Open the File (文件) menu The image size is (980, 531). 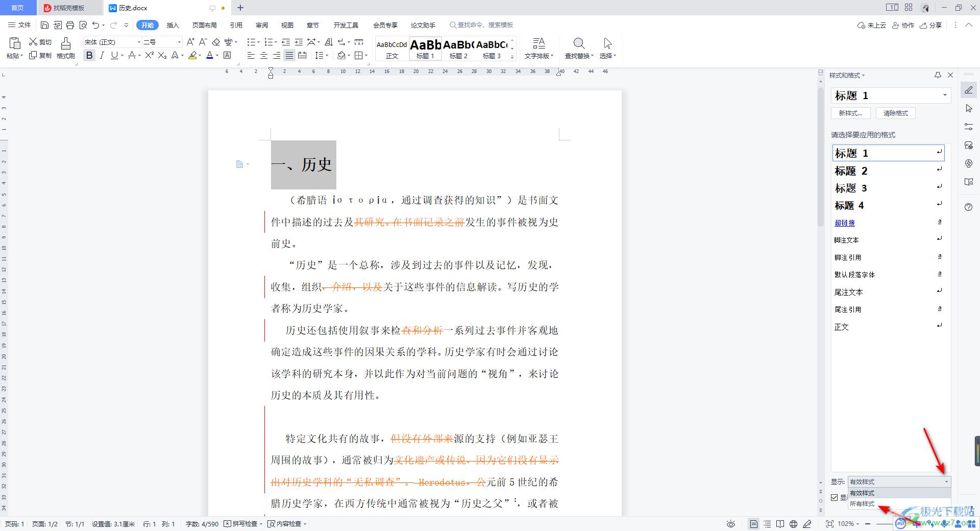pyautogui.click(x=19, y=25)
